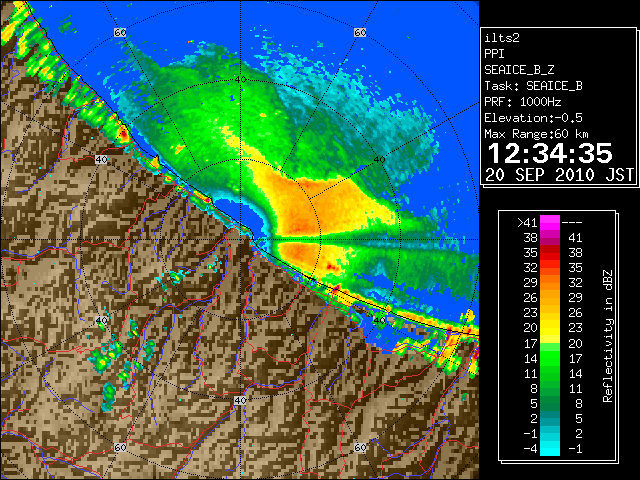Pick the magenta >41 dBZ legend swatch

[550, 223]
